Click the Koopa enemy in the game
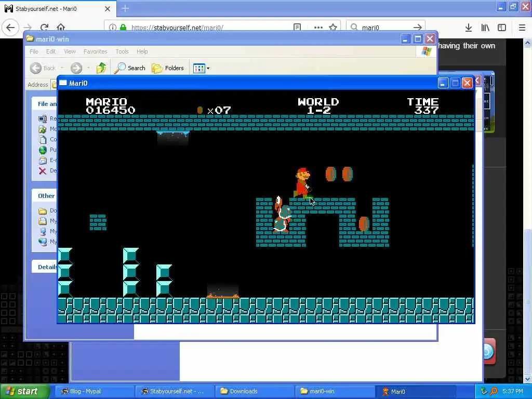532x399 pixels. click(282, 215)
